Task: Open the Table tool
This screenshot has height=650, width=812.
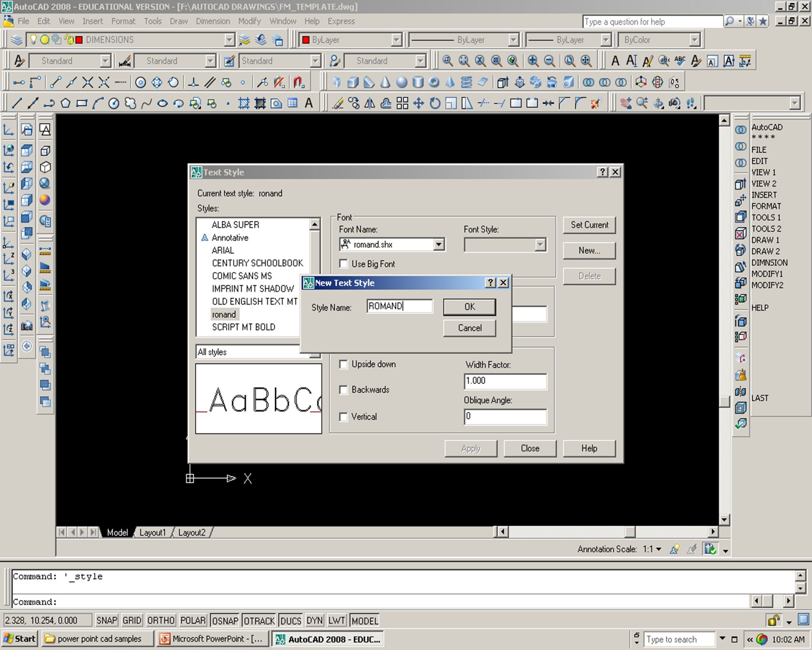Action: [292, 103]
